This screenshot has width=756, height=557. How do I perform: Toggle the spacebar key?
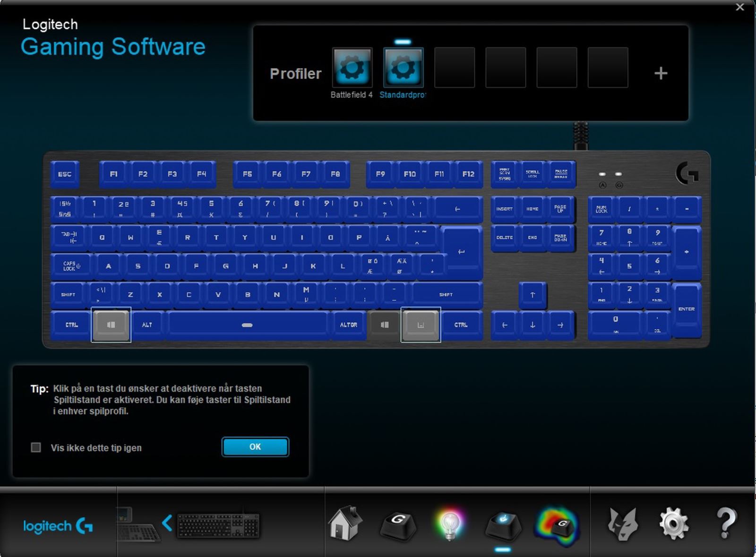coord(247,325)
